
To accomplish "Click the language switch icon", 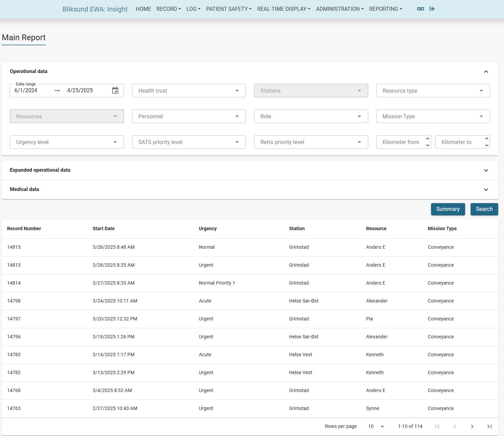I will tap(420, 9).
